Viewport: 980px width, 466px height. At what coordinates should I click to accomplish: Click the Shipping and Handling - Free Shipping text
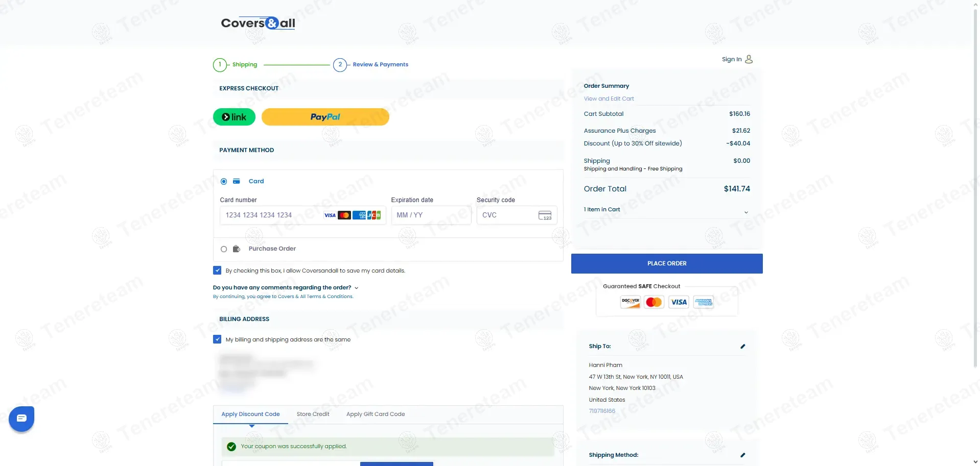[633, 169]
